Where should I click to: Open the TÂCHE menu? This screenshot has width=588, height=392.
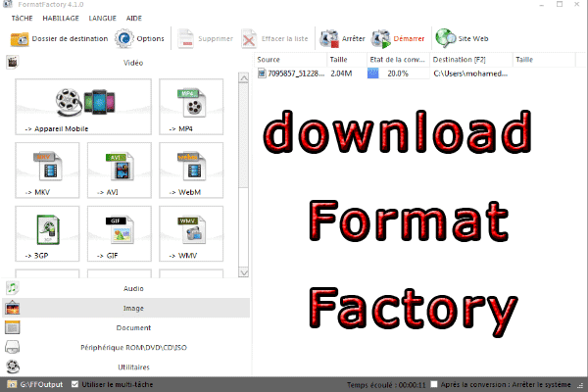point(22,18)
